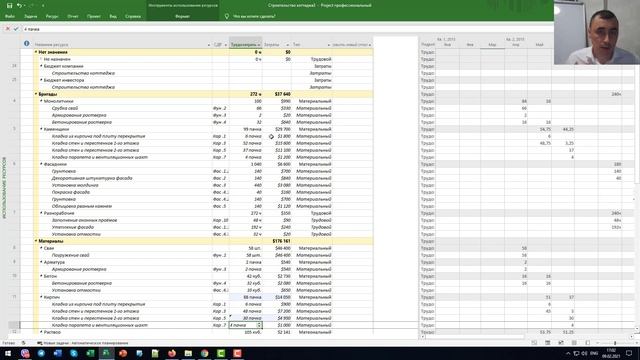This screenshot has height=360, width=640.
Task: Show hidden system tray icons
Action: click(568, 353)
